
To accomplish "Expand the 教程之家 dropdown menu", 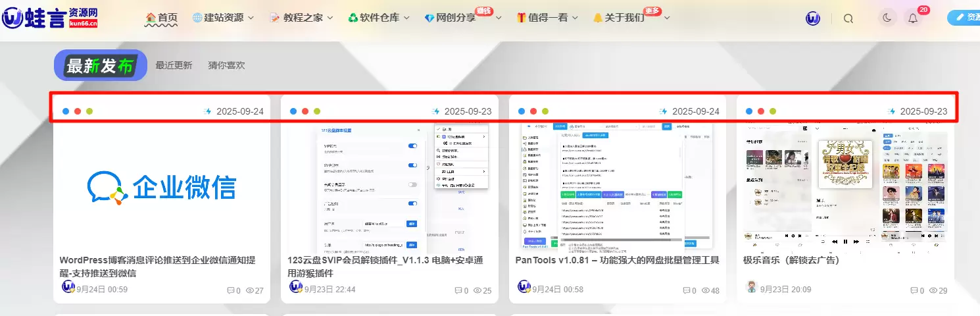I will pyautogui.click(x=301, y=18).
